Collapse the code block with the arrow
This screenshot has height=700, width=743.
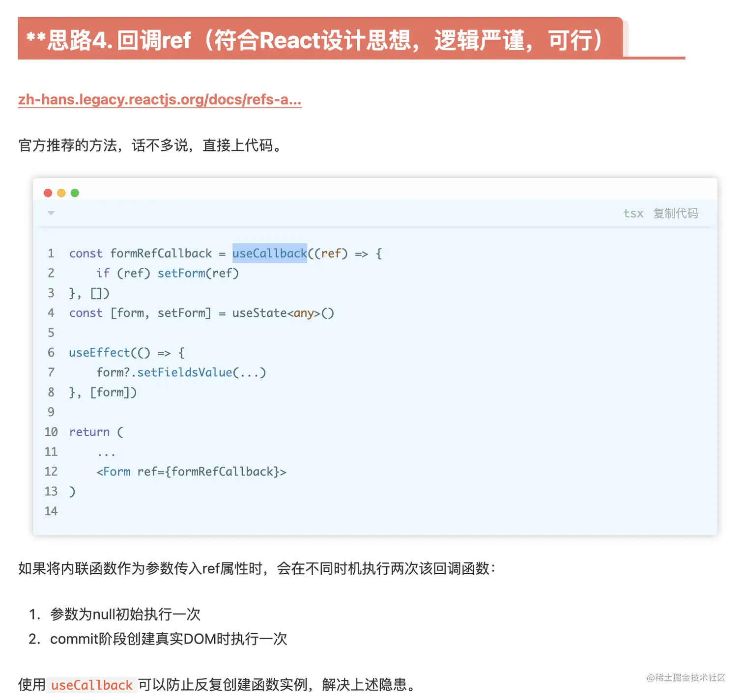pyautogui.click(x=51, y=213)
